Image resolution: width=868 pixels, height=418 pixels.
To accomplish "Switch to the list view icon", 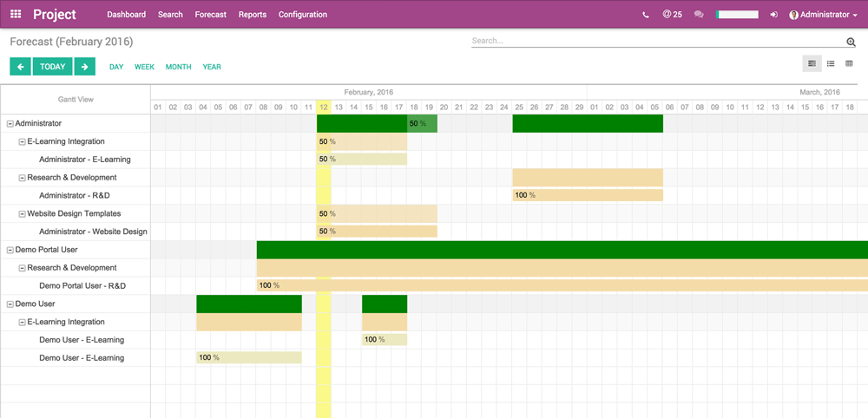I will 831,63.
